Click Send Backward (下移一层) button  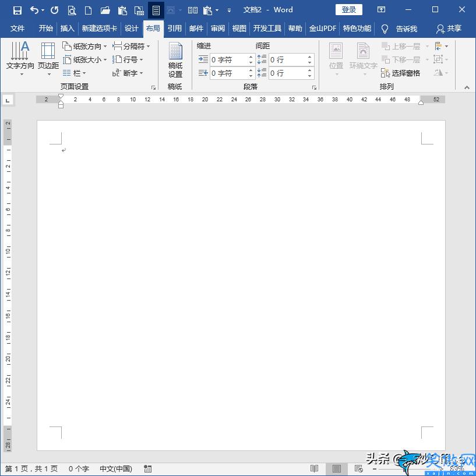(401, 59)
